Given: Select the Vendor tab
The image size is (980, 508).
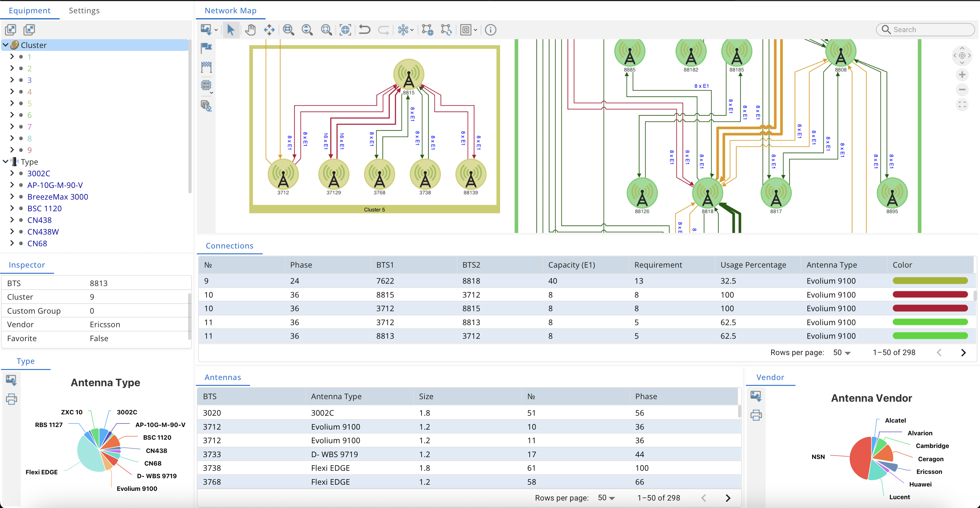Looking at the screenshot, I should 770,377.
